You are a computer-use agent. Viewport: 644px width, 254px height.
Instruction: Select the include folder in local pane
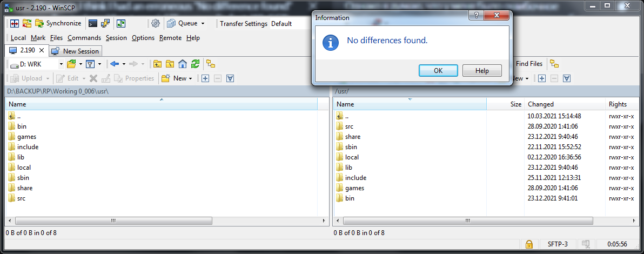pyautogui.click(x=28, y=146)
